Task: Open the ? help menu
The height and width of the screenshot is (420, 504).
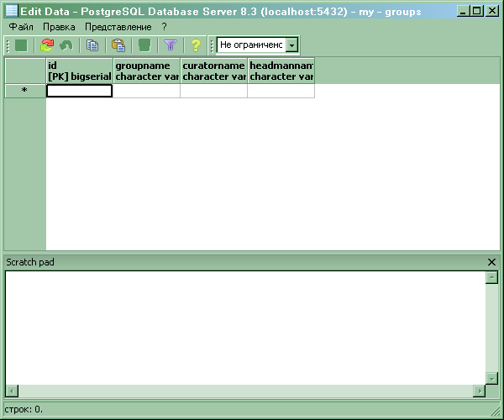Action: (x=165, y=27)
